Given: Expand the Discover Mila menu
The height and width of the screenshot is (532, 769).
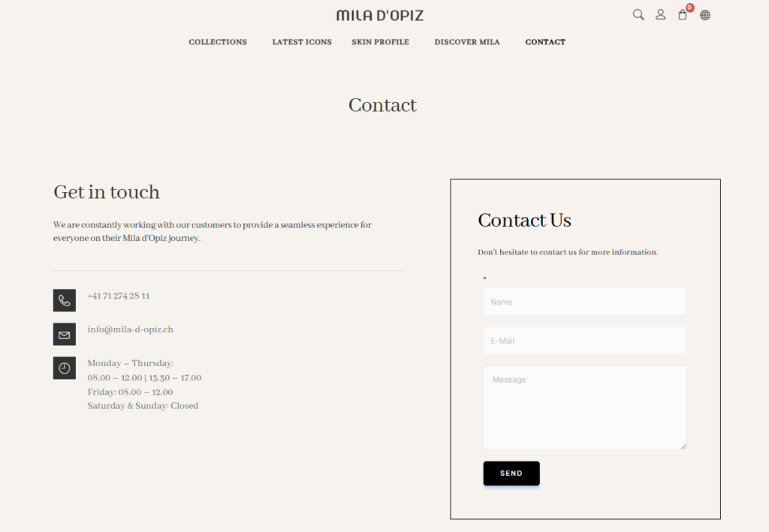Looking at the screenshot, I should (467, 42).
